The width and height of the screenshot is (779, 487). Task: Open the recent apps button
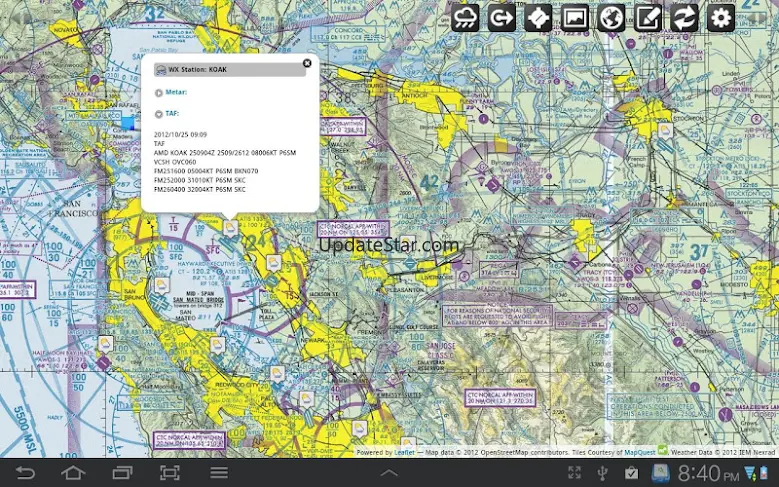[122, 473]
